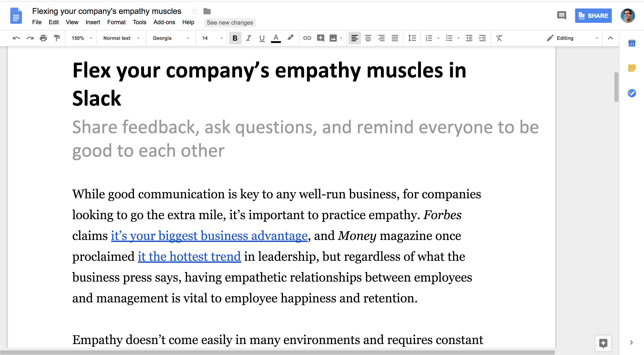Screen dimensions: 644x355
Task: Insert an image using toolbar icon
Action: (333, 38)
